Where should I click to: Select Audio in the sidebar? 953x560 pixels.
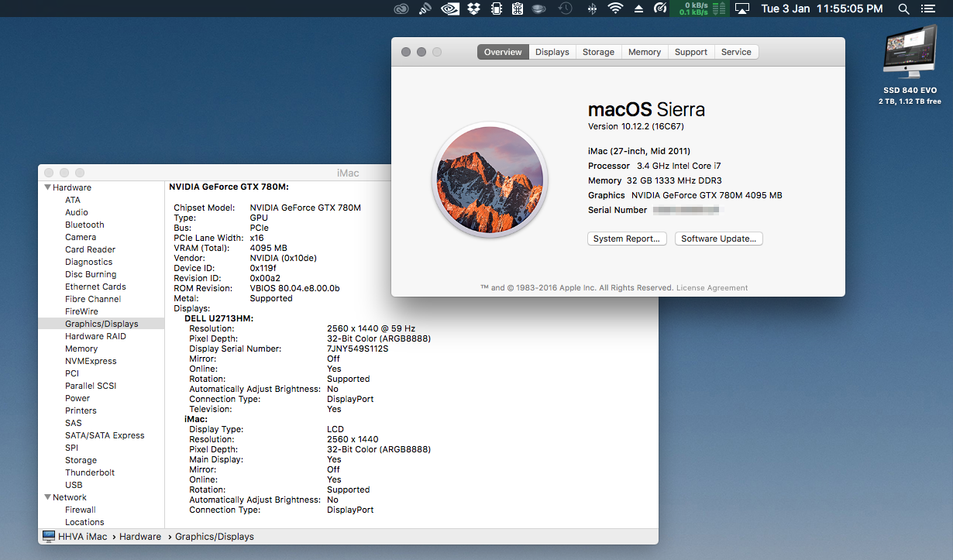coord(77,212)
